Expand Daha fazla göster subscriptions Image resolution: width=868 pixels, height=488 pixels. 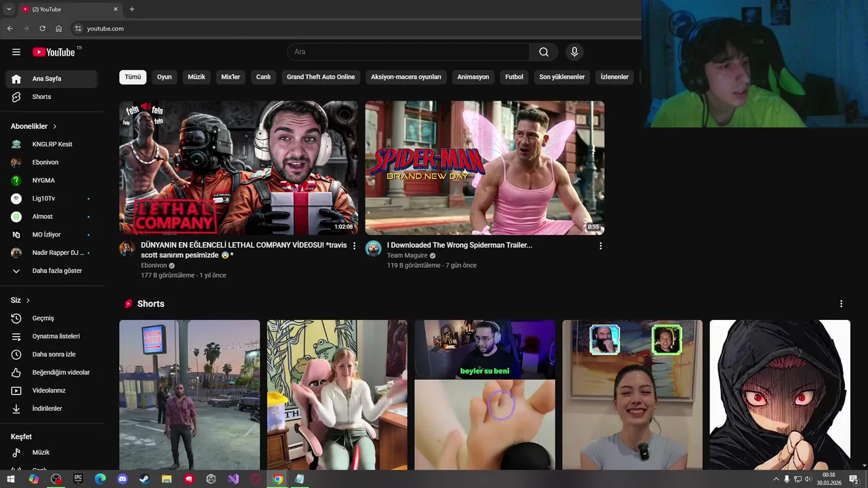point(52,271)
